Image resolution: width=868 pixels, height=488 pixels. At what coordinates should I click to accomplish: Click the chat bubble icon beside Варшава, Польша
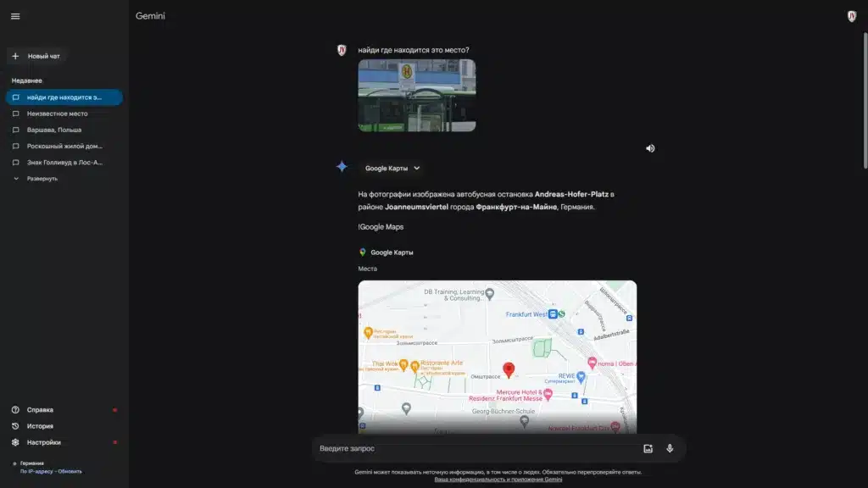coord(15,130)
